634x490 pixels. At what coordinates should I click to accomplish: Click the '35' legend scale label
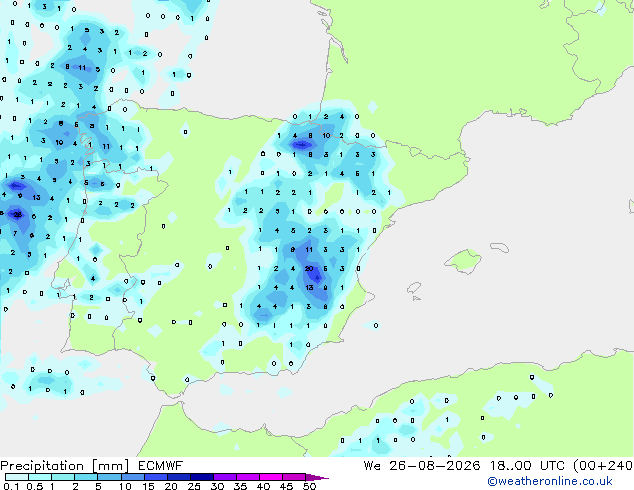click(240, 486)
